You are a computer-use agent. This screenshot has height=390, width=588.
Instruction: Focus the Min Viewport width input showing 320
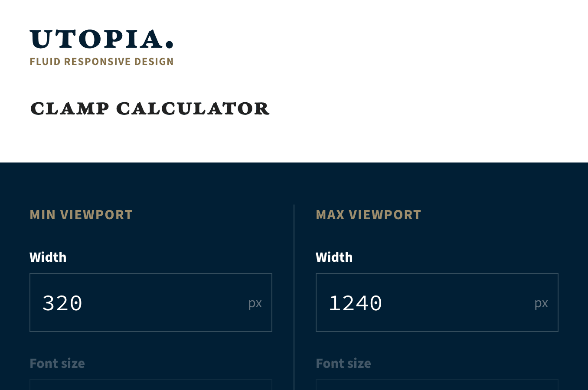(x=151, y=302)
